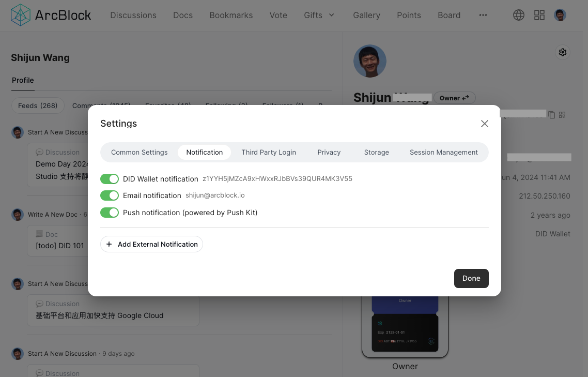The height and width of the screenshot is (377, 588).
Task: Open the apps grid icon
Action: [x=539, y=15]
